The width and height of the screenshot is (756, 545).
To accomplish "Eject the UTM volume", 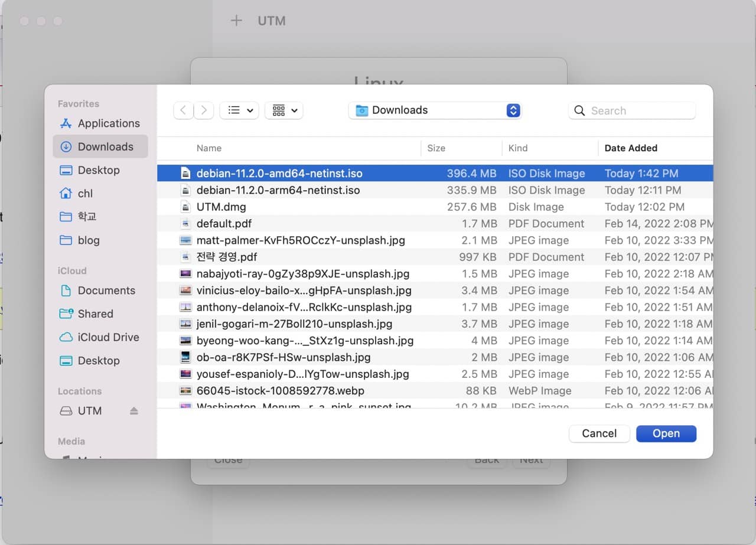I will click(x=134, y=411).
